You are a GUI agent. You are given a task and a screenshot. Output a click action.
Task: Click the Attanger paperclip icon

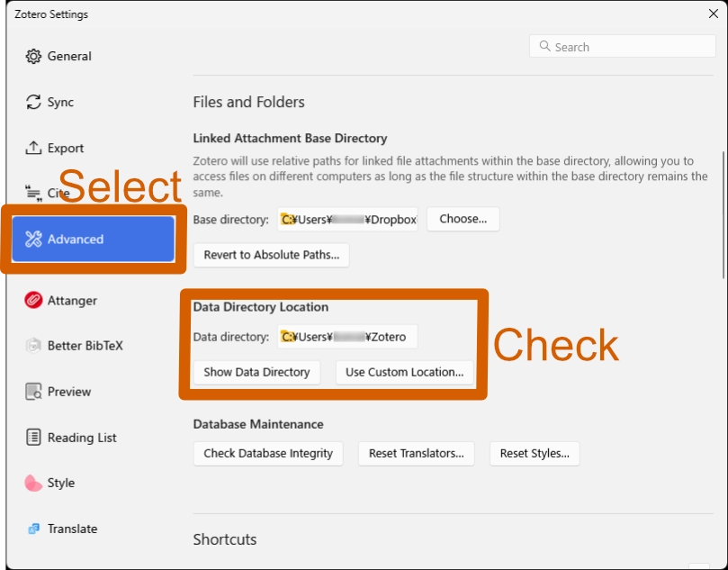[33, 301]
